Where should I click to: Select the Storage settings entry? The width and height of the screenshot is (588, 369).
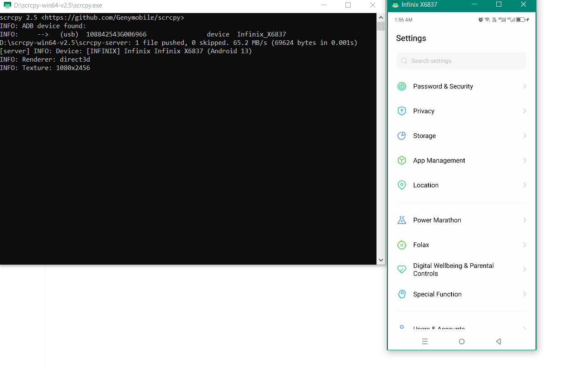[462, 136]
